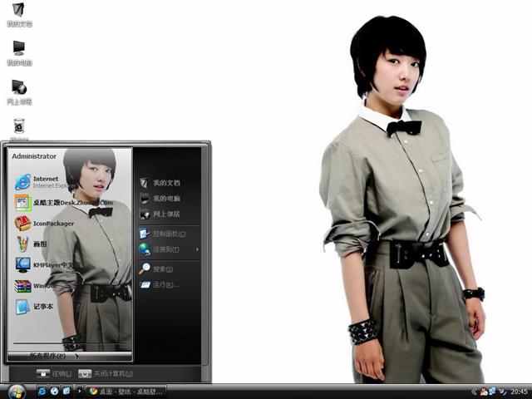Image resolution: width=532 pixels, height=399 pixels.
Task: Open 我的文档 in Start menu right pane
Action: point(160,183)
